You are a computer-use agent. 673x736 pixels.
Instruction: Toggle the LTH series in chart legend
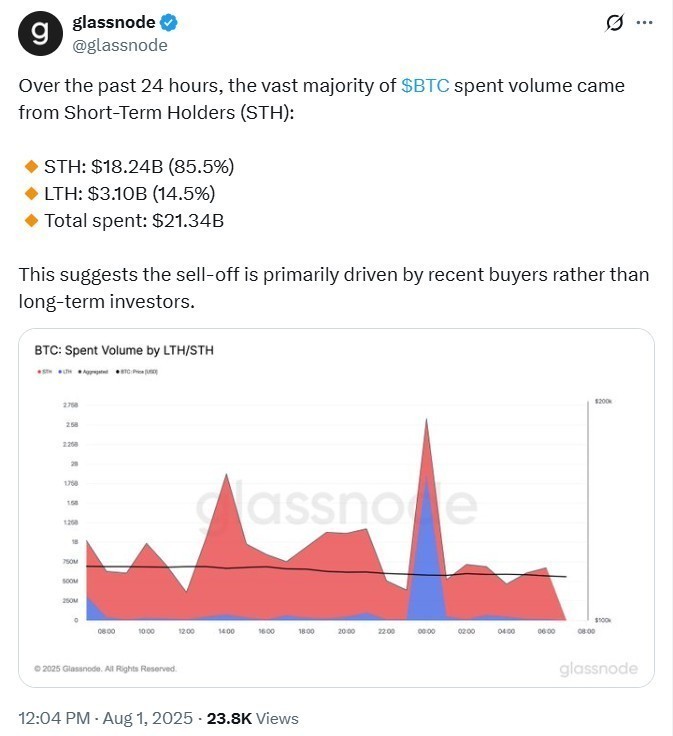[66, 372]
